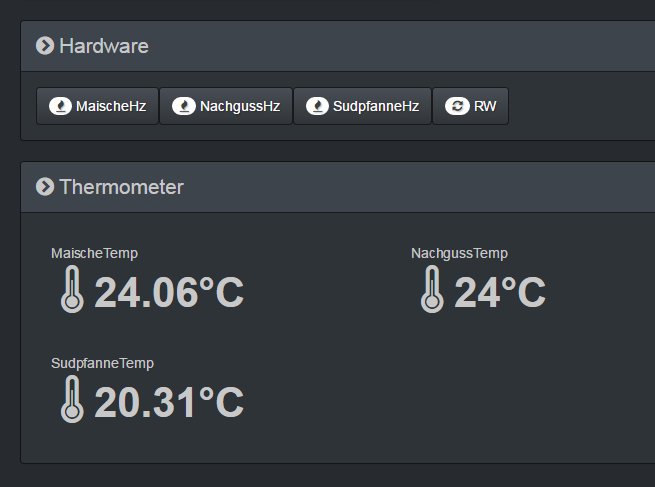This screenshot has height=487, width=655.
Task: Open the SudpfanneTemp sensor label
Action: (102, 363)
